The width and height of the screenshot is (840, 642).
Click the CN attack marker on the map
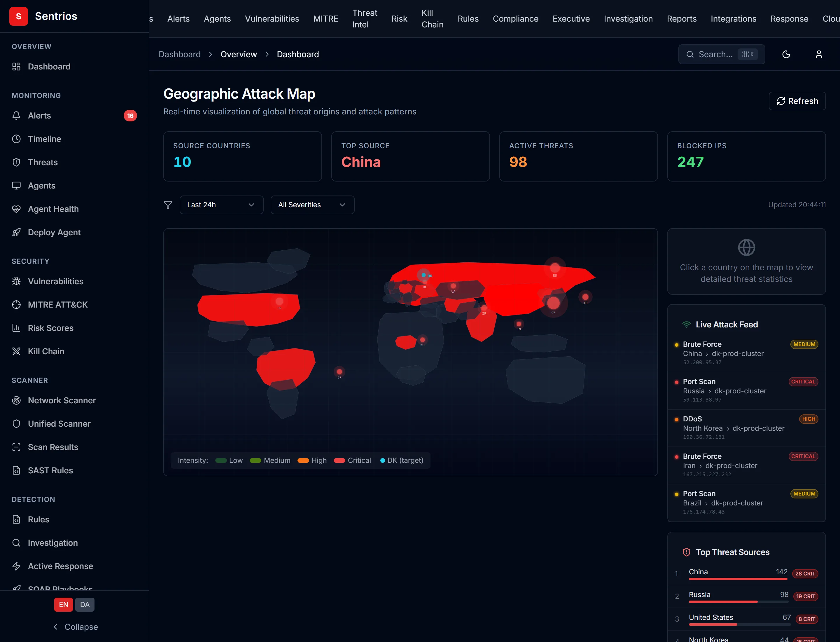(x=553, y=303)
